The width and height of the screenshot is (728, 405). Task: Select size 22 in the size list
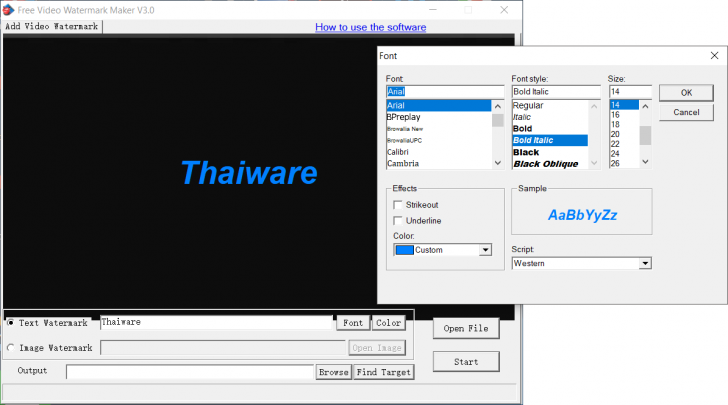[624, 144]
